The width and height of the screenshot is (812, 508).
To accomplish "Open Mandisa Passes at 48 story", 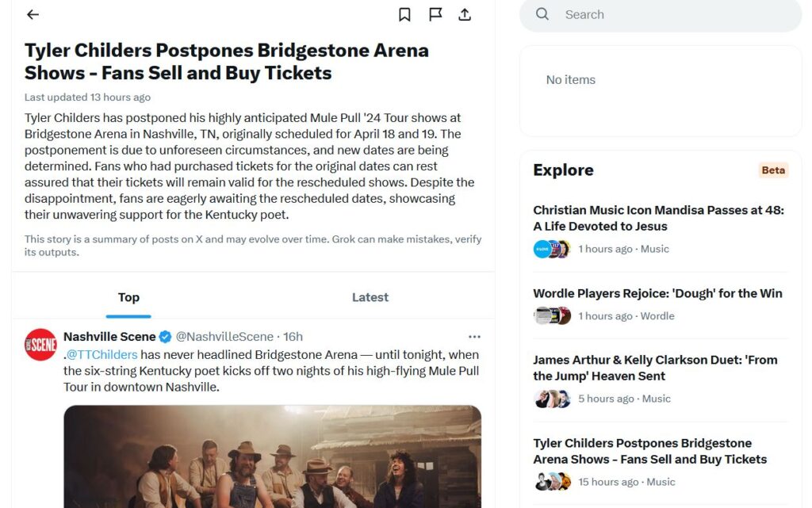I will coord(658,218).
